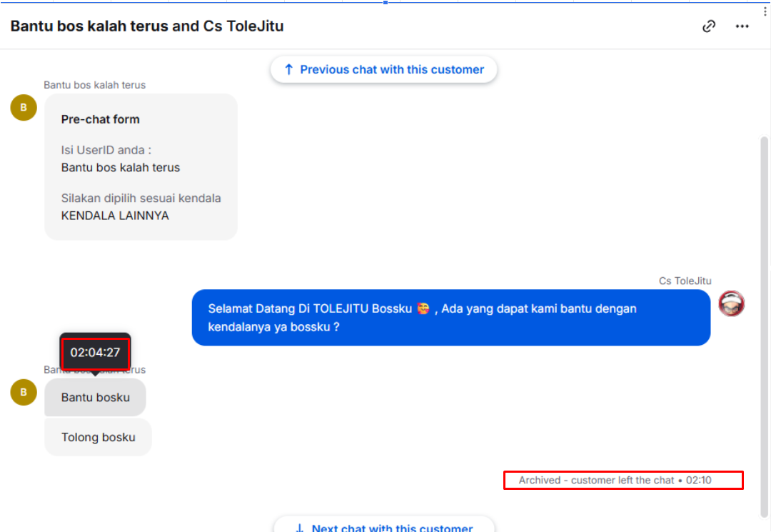The image size is (771, 532).
Task: Go to Next chat with this customer
Action: pyautogui.click(x=383, y=525)
